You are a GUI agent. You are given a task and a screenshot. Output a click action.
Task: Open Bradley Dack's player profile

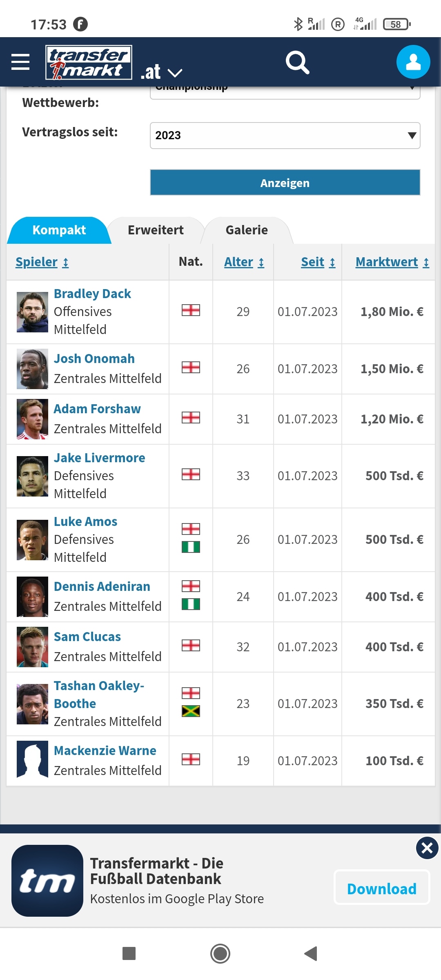(92, 294)
